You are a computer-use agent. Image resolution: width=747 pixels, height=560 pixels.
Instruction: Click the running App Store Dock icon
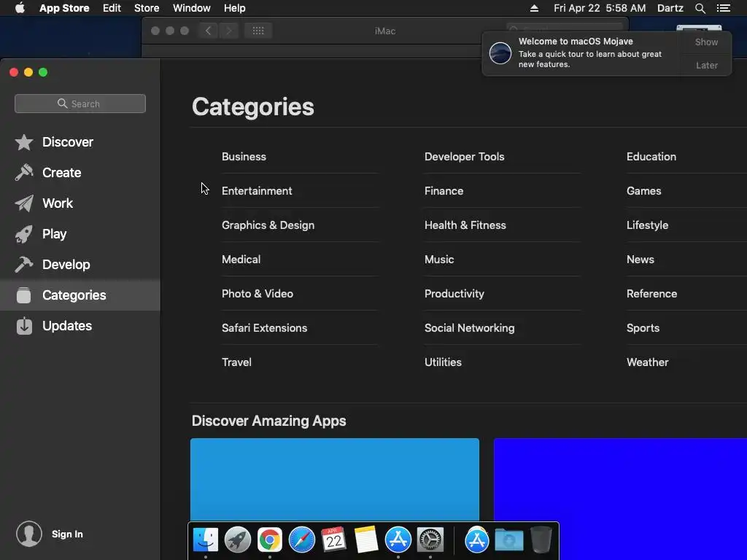point(398,540)
